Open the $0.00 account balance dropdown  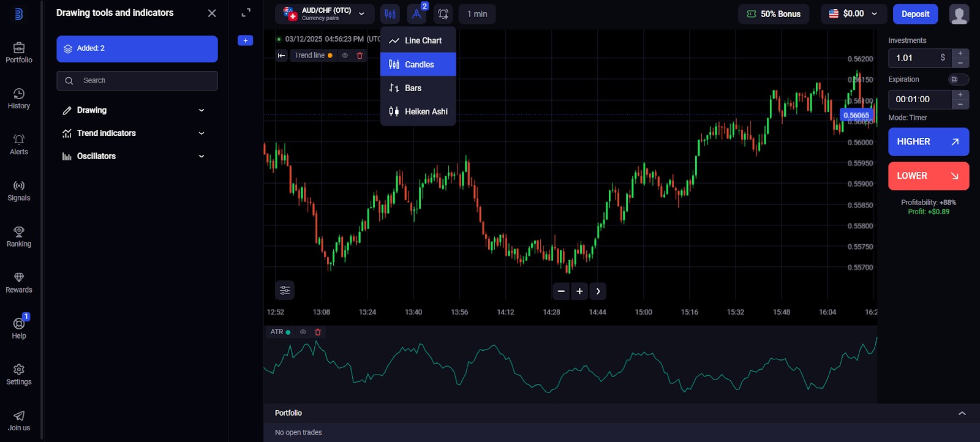[x=854, y=13]
